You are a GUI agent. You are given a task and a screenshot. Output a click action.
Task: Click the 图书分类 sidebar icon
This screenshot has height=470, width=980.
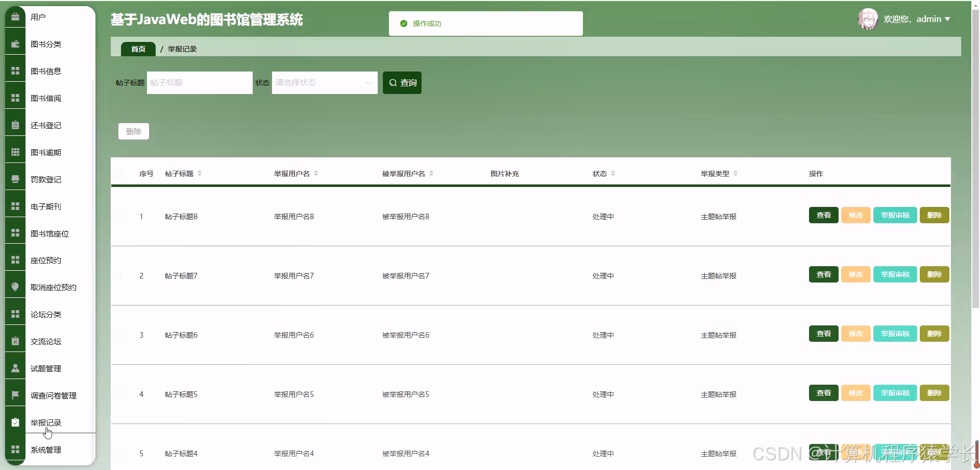pos(15,44)
